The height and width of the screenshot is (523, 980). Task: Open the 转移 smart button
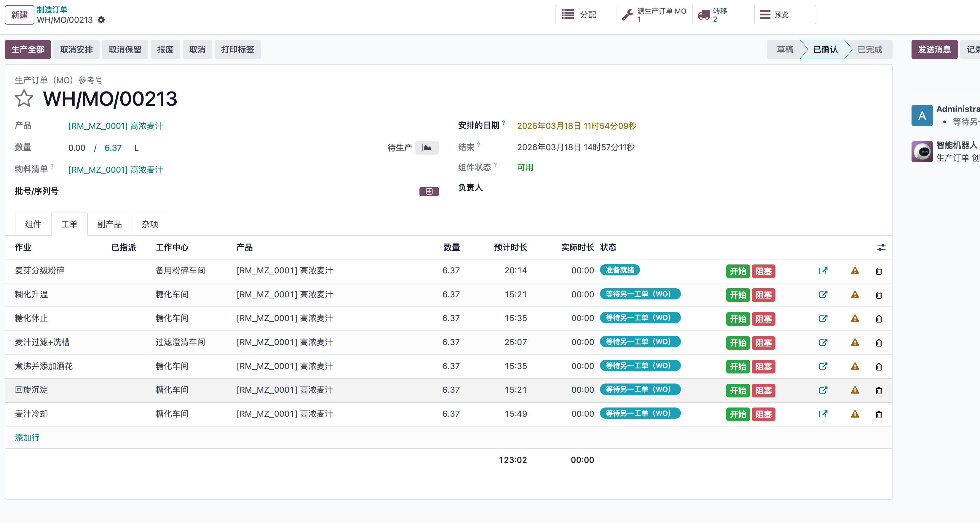724,15
